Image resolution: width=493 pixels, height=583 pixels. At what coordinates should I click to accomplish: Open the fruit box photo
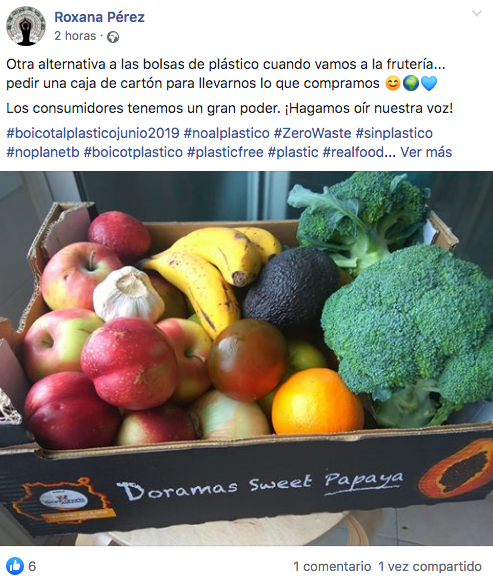tap(246, 358)
